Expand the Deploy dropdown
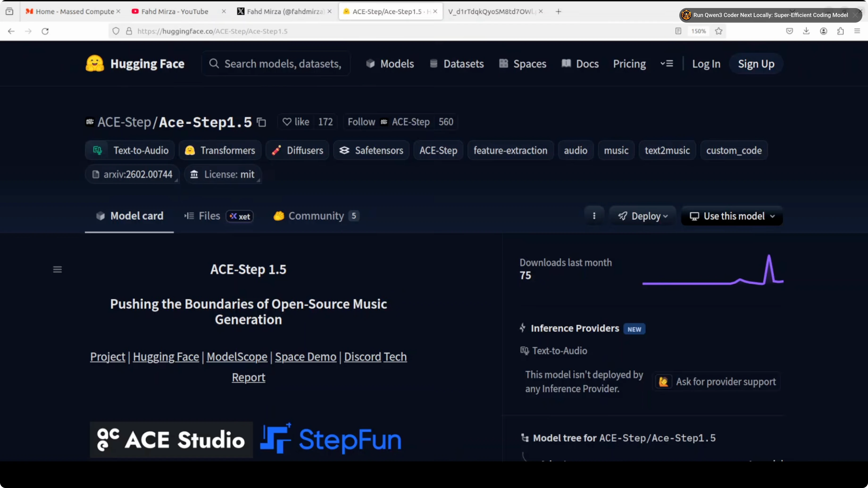868x488 pixels. (643, 216)
